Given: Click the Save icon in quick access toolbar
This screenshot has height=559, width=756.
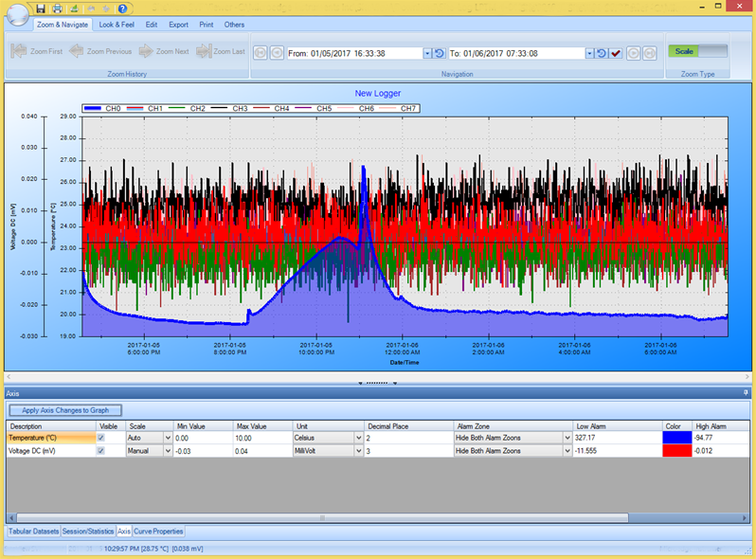Looking at the screenshot, I should click(43, 8).
